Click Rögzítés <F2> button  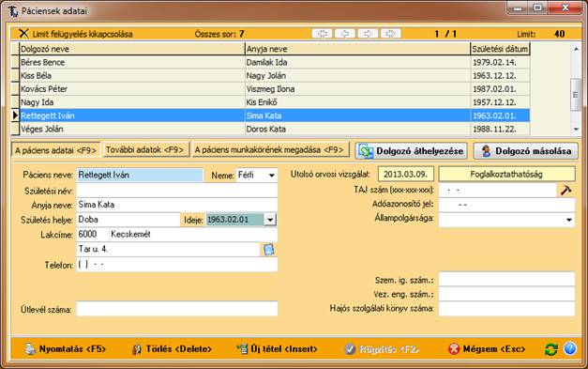(x=382, y=349)
